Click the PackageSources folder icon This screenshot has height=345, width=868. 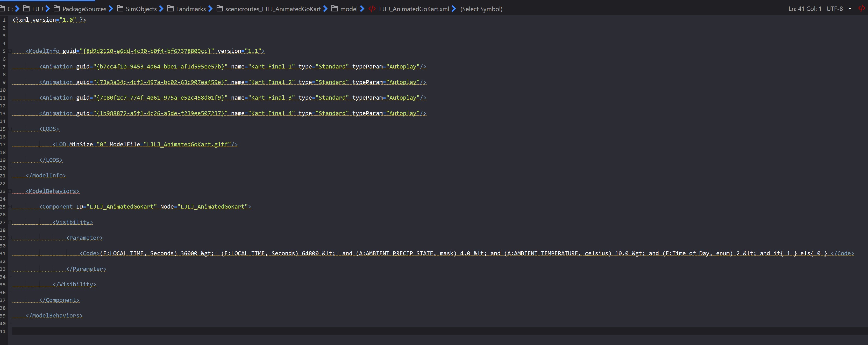point(56,9)
